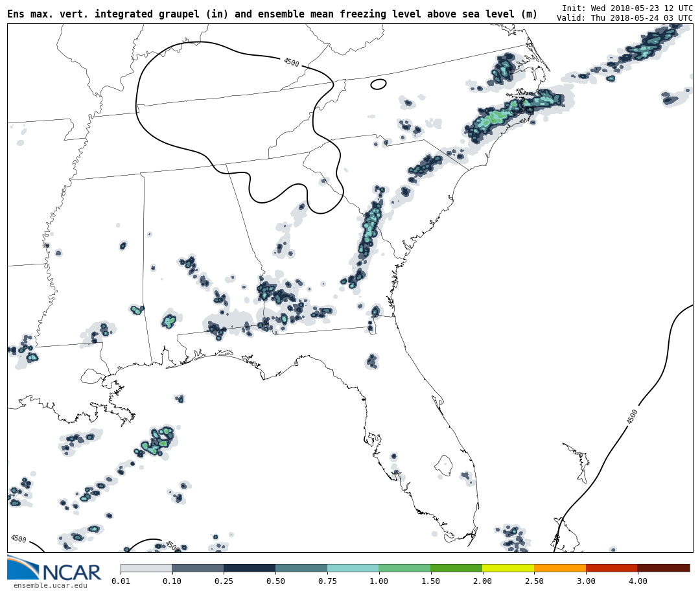
Task: Click the small closed oval contour line
Action: [x=379, y=84]
